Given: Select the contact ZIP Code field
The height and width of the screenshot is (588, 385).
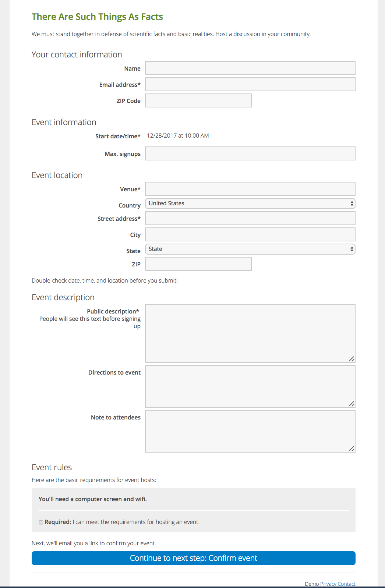Looking at the screenshot, I should click(x=198, y=100).
